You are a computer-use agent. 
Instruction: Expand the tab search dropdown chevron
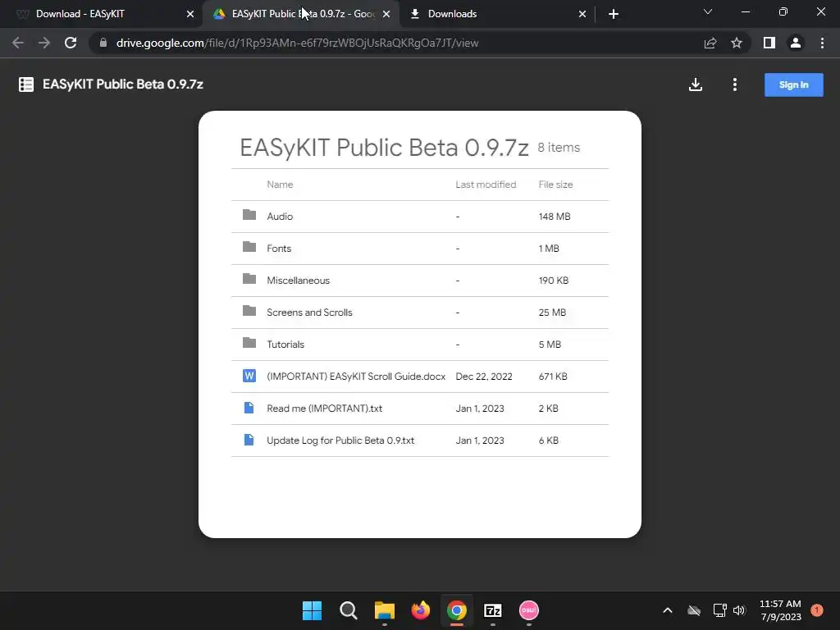[x=708, y=11]
